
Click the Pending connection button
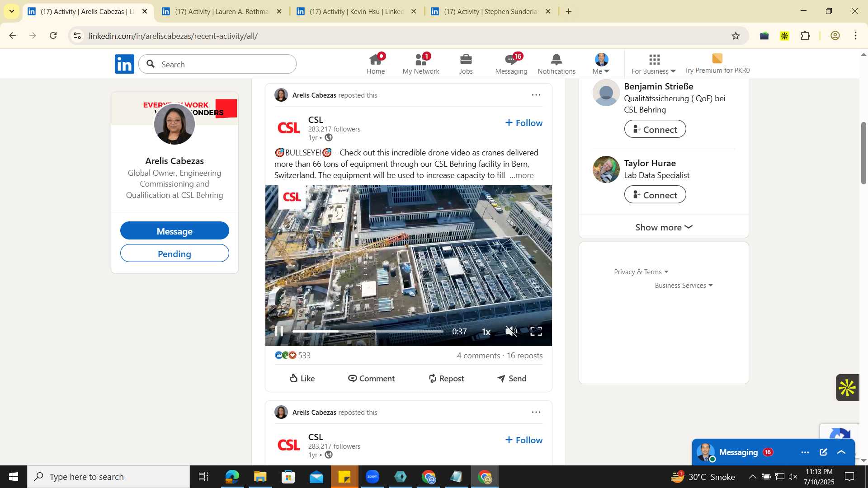pyautogui.click(x=175, y=253)
